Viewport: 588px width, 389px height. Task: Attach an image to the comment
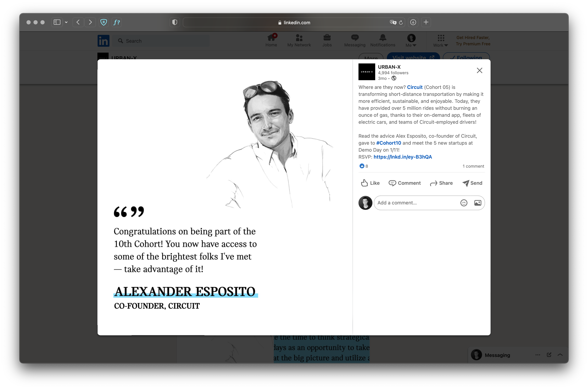click(x=477, y=203)
